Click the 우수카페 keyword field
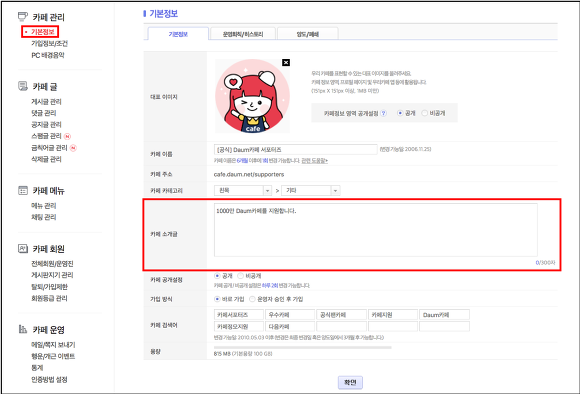 pyautogui.click(x=290, y=315)
